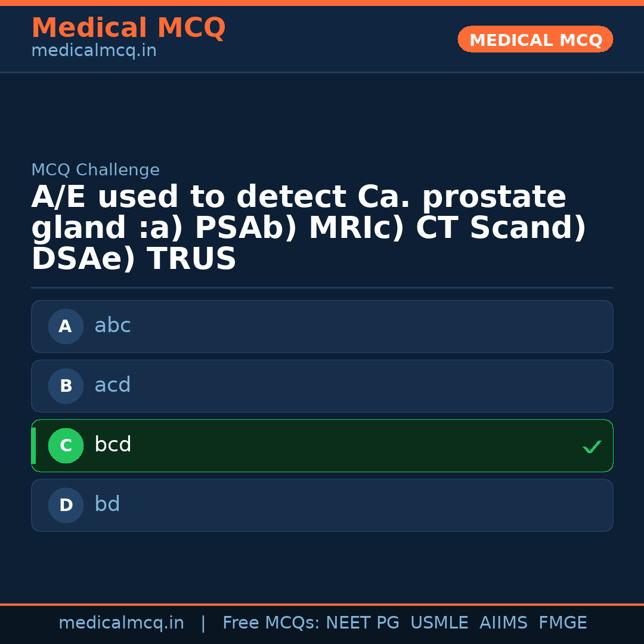Click the green checkmark on answer C

point(592,447)
